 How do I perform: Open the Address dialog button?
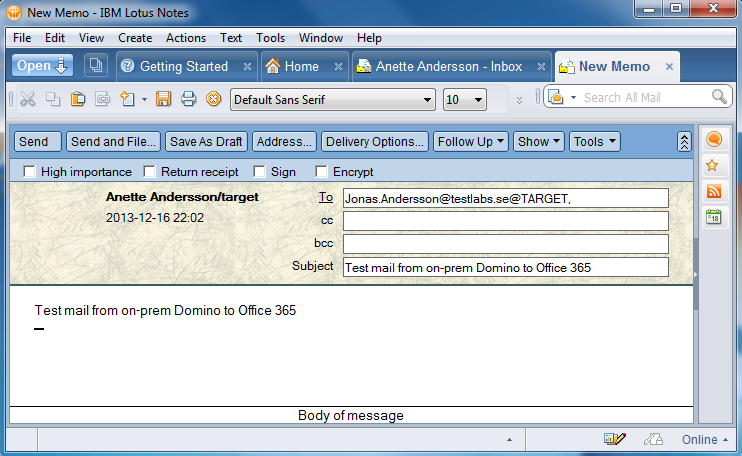coord(284,141)
